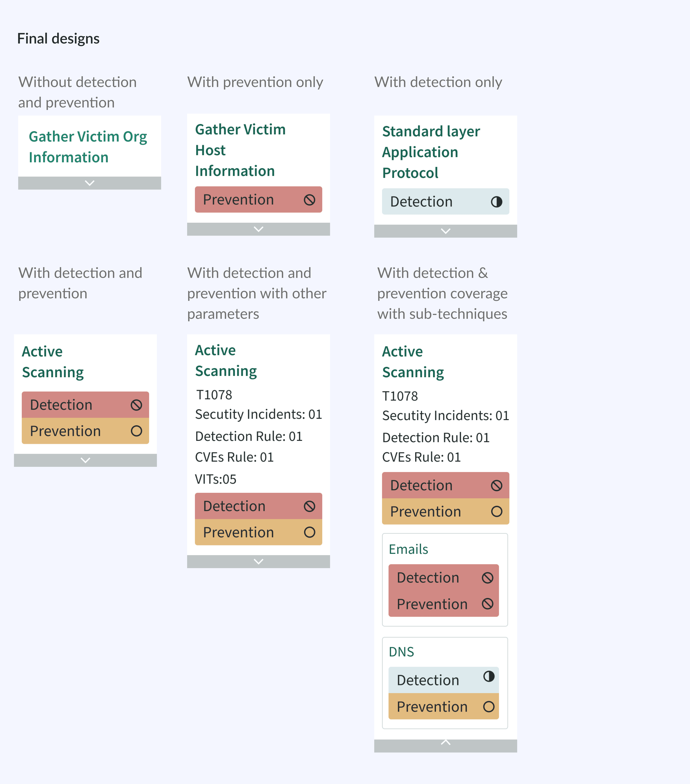Expand Standard layer Application Protocol card

click(x=446, y=231)
